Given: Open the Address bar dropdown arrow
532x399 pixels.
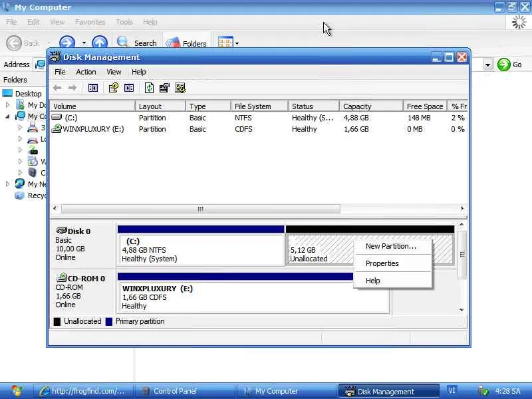Looking at the screenshot, I should pos(487,65).
